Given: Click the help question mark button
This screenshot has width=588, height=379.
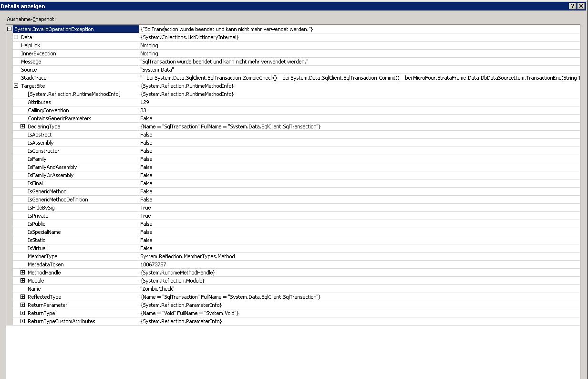Looking at the screenshot, I should [x=572, y=6].
